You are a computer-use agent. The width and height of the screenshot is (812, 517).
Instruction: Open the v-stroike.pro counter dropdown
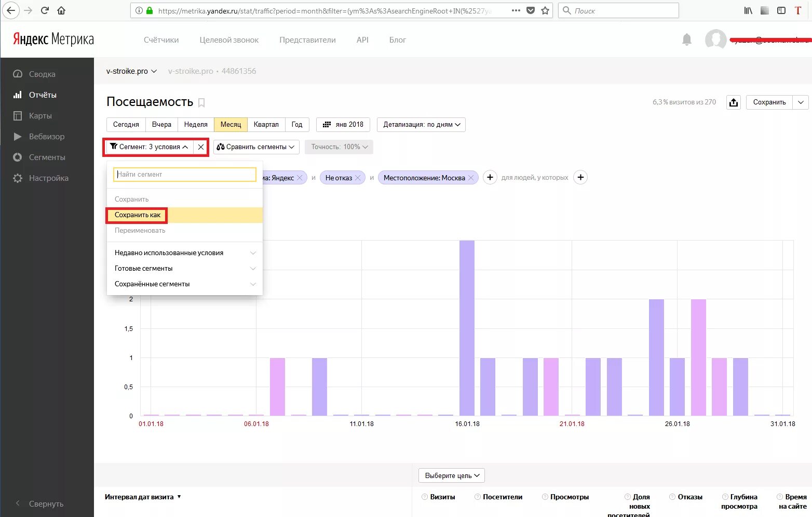[131, 71]
